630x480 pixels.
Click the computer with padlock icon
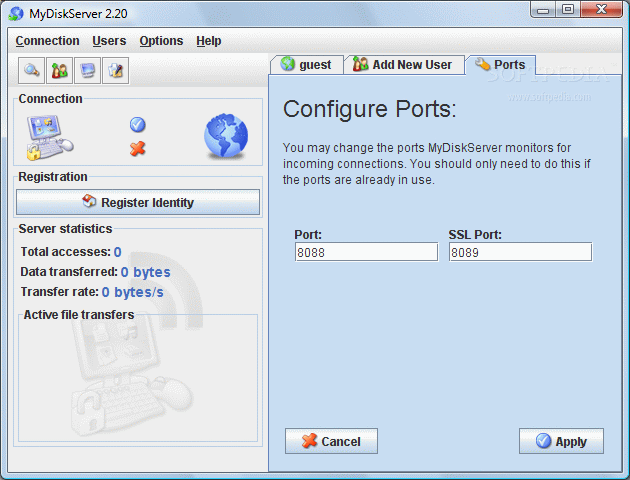(49, 138)
